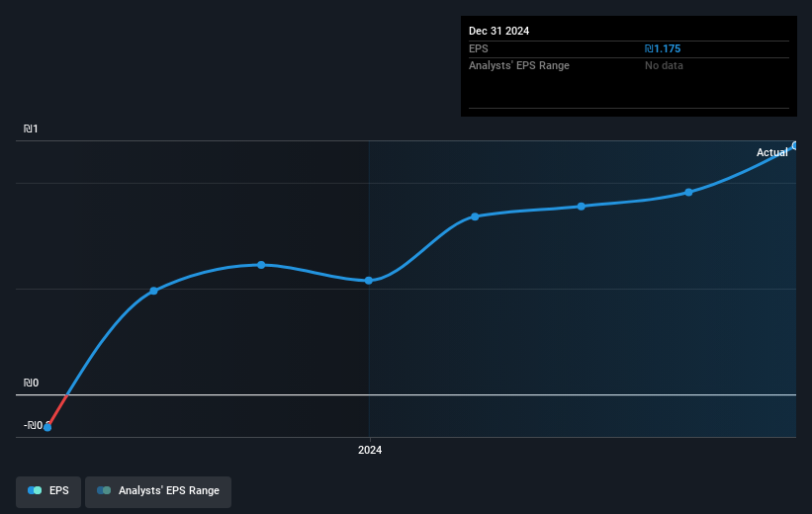Screen dimensions: 812x514
Task: Select the third EPS data point after 2024
Action: 688,193
